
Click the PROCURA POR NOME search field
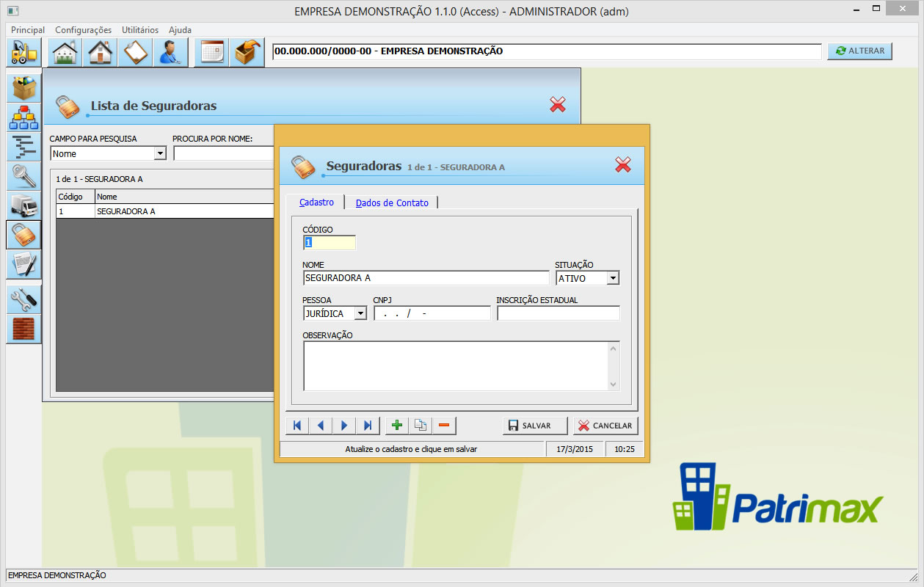[224, 154]
